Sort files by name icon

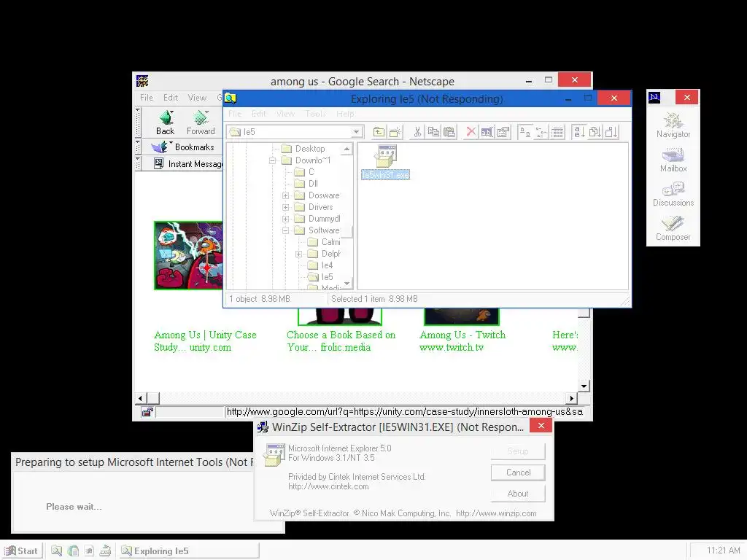click(x=578, y=132)
